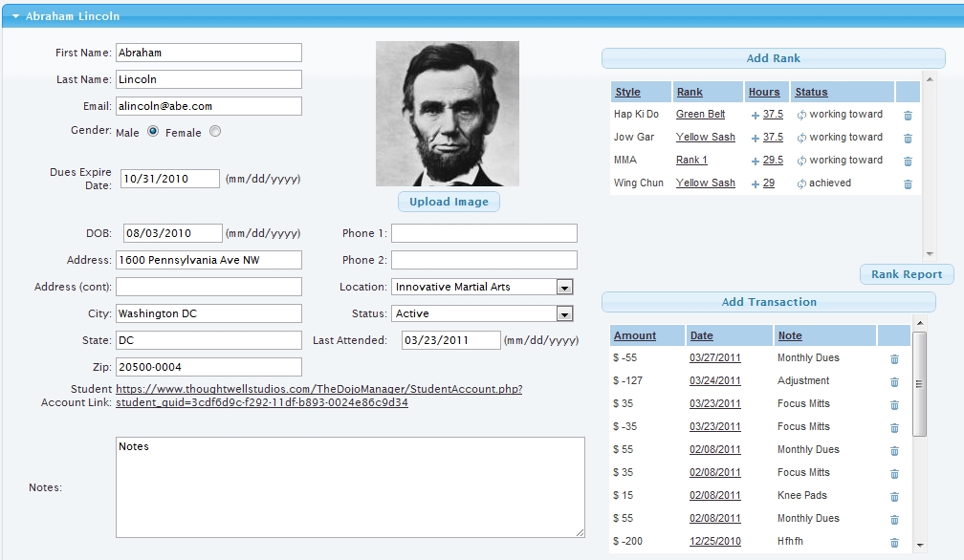964x560 pixels.
Task: Click Upload Image button
Action: click(x=449, y=202)
